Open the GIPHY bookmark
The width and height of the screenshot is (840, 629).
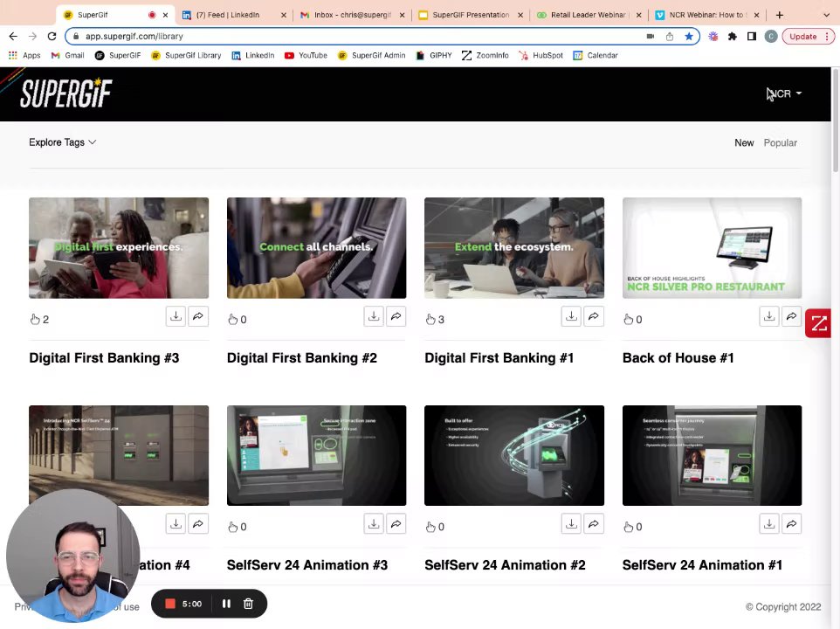click(434, 55)
